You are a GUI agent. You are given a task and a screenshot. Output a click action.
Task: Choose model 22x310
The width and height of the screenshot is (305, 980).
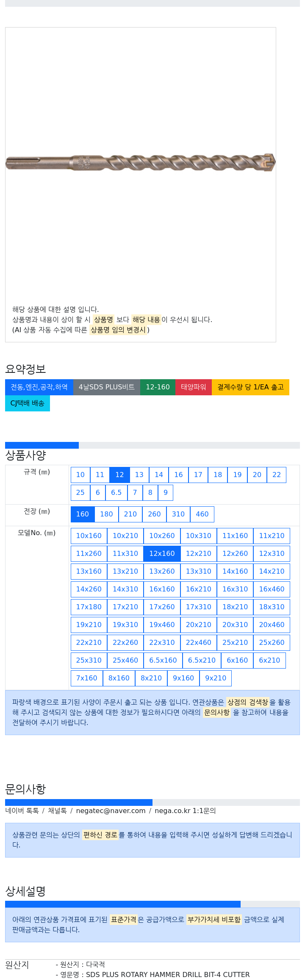(x=162, y=642)
